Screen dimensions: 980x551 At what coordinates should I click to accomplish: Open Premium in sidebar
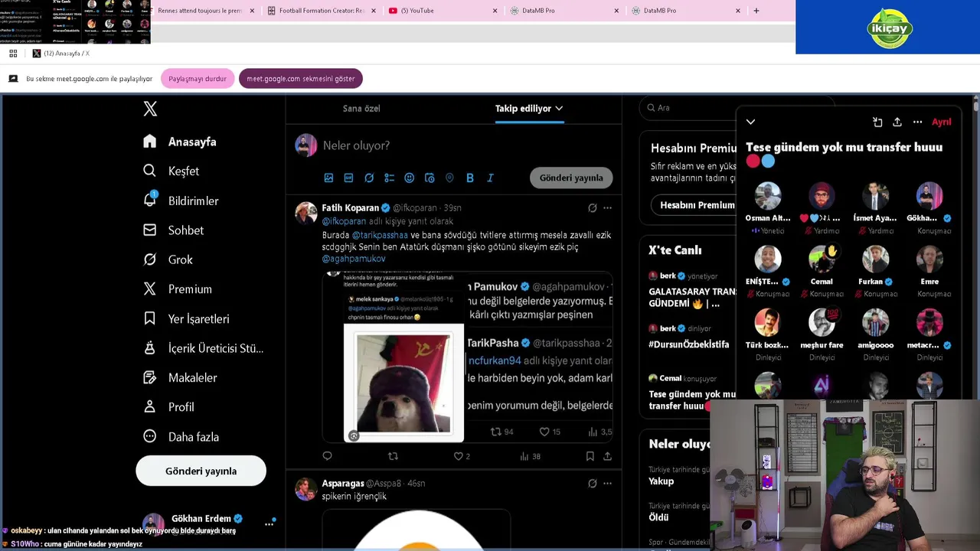click(x=178, y=289)
